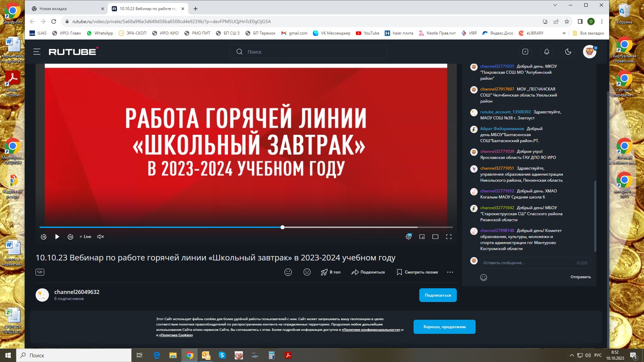Accept cookies 'Хорошо, продолжим'
This screenshot has width=644, height=362.
(444, 327)
